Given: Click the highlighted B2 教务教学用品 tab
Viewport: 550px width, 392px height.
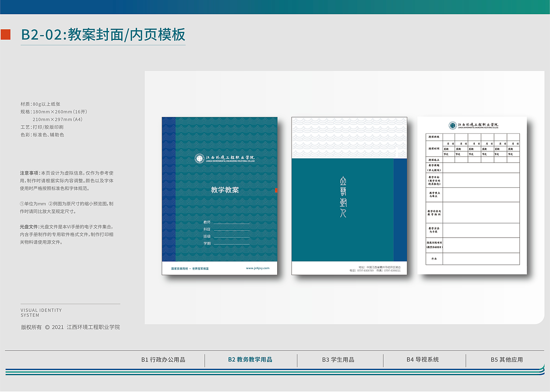Looking at the screenshot, I should coord(251,360).
